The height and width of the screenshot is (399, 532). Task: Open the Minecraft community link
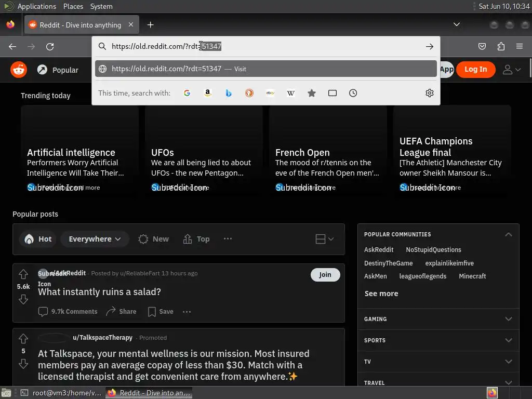coord(472,276)
